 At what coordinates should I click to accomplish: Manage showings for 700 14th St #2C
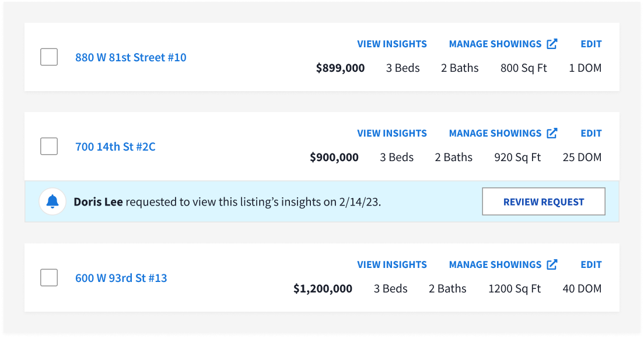tap(495, 133)
